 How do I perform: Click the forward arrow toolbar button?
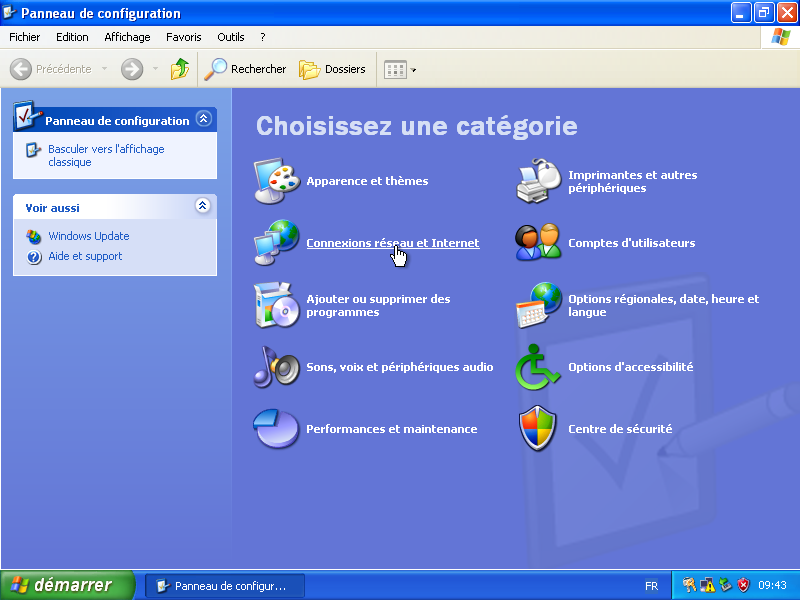click(x=132, y=69)
